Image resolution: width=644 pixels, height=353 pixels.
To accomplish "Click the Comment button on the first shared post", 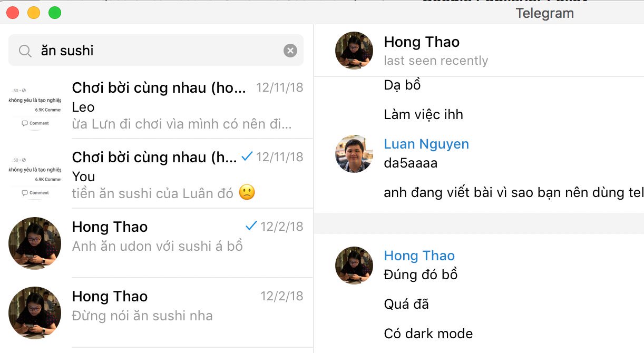I will pos(34,123).
